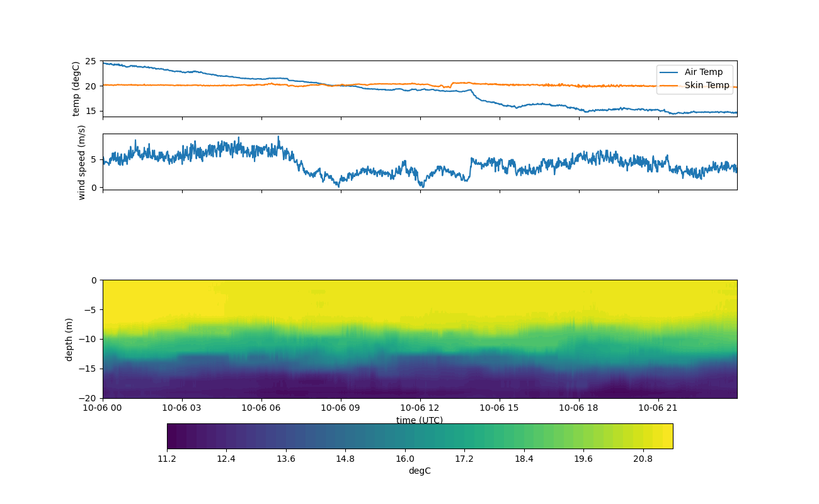Select the 16.0 tick on the colorbar
The width and height of the screenshot is (819, 504).
click(404, 459)
